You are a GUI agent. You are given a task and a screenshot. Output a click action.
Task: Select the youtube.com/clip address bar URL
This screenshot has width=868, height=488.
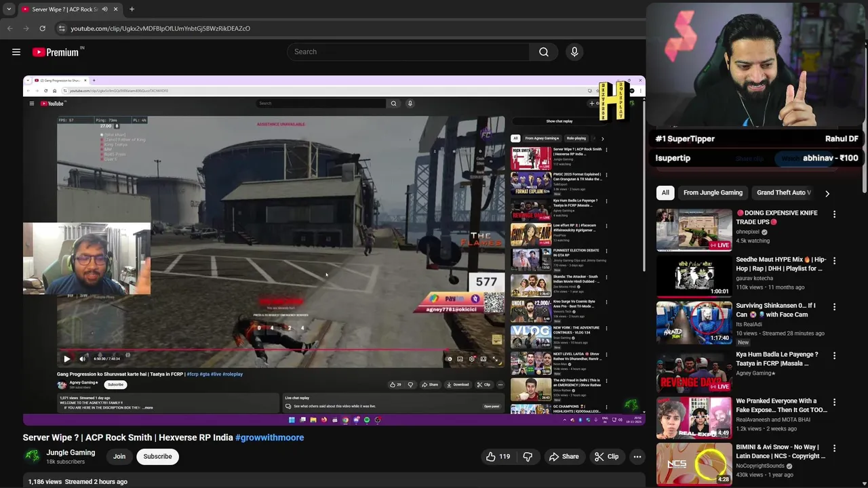160,28
